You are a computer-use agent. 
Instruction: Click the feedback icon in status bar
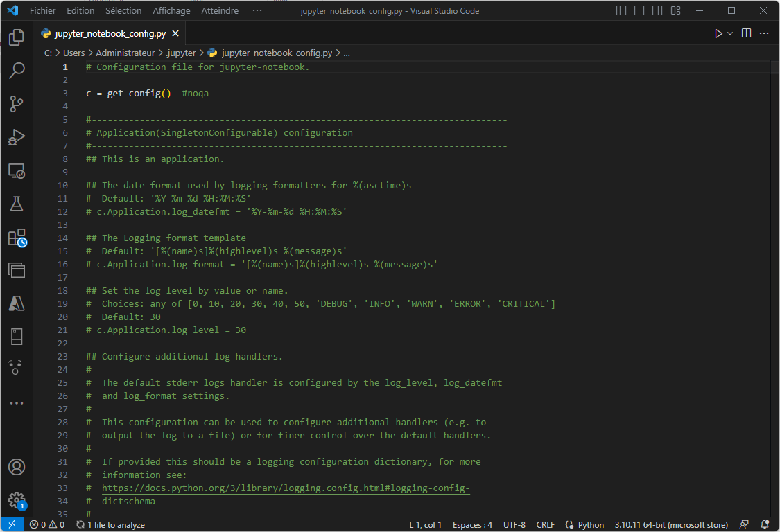pos(744,524)
